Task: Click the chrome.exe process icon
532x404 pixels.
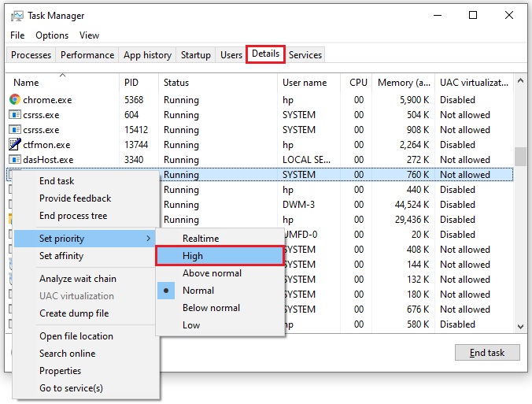Action: point(15,100)
